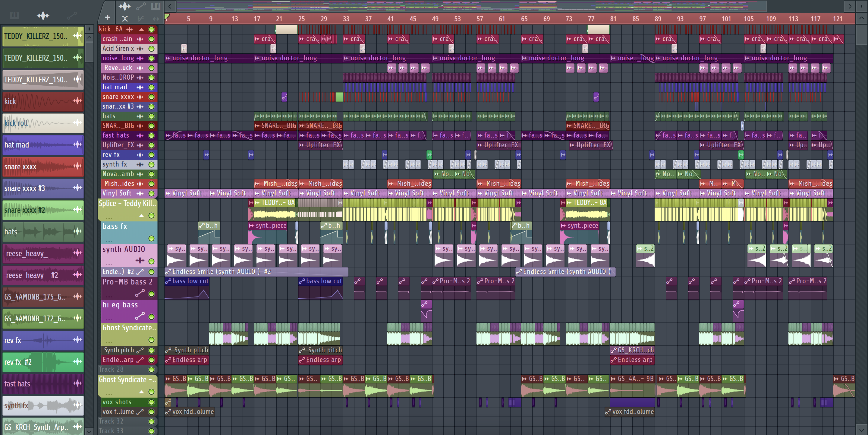868x435 pixels.
Task: Click the picker panel scrollbar thumb
Action: click(89, 52)
